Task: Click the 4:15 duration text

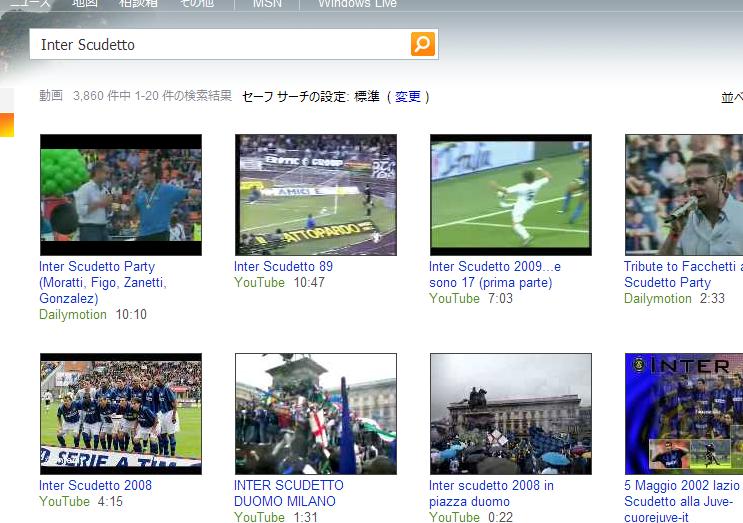Action: coord(110,501)
